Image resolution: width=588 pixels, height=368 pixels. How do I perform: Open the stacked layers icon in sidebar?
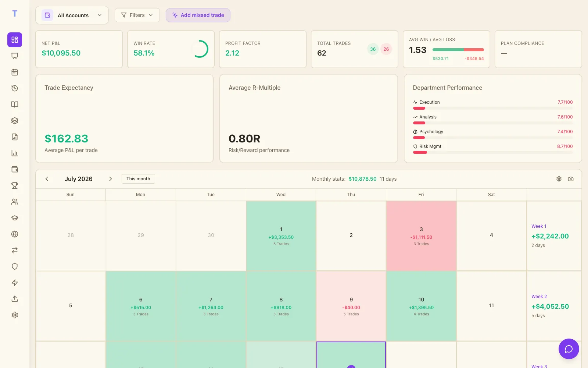[15, 121]
